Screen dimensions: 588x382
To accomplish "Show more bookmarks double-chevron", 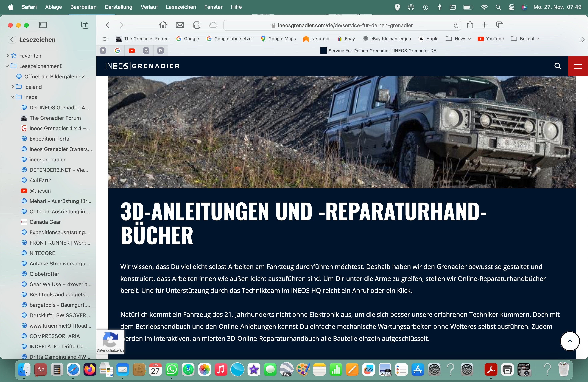I will coord(582,40).
